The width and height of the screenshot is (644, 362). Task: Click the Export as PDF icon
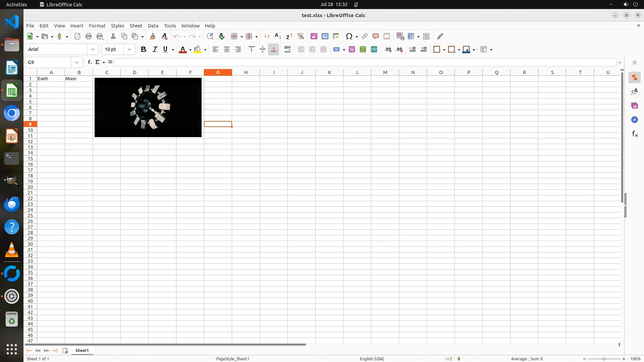point(77,36)
